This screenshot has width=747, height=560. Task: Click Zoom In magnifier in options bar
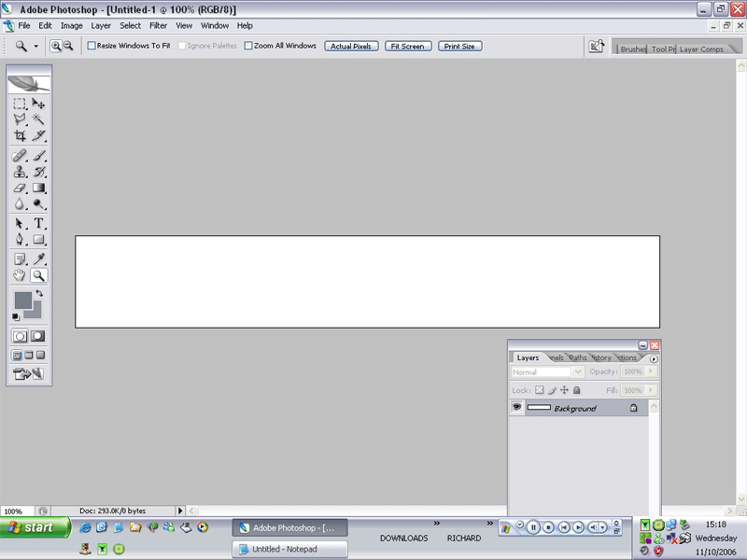coord(56,46)
